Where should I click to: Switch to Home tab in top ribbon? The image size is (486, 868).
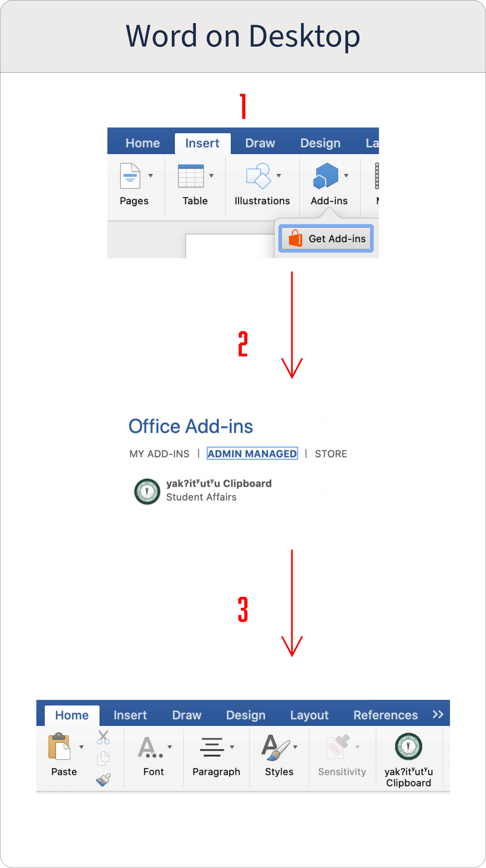(143, 143)
